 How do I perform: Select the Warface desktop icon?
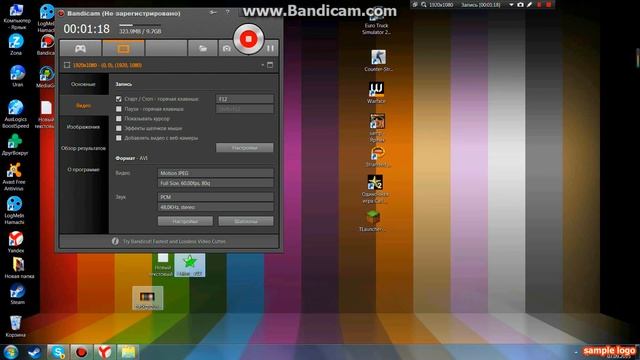tap(376, 93)
